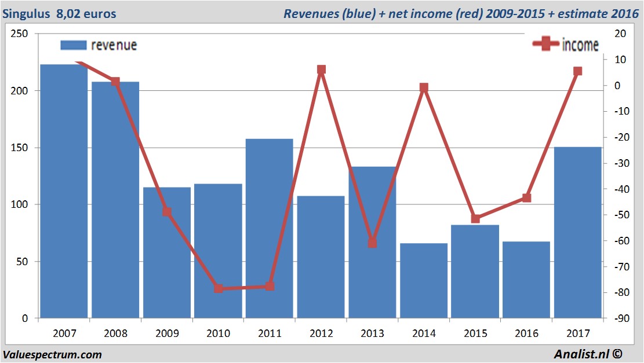Select the 2012 x-axis year label
Viewport: 644px width, 363px height.
(x=321, y=333)
